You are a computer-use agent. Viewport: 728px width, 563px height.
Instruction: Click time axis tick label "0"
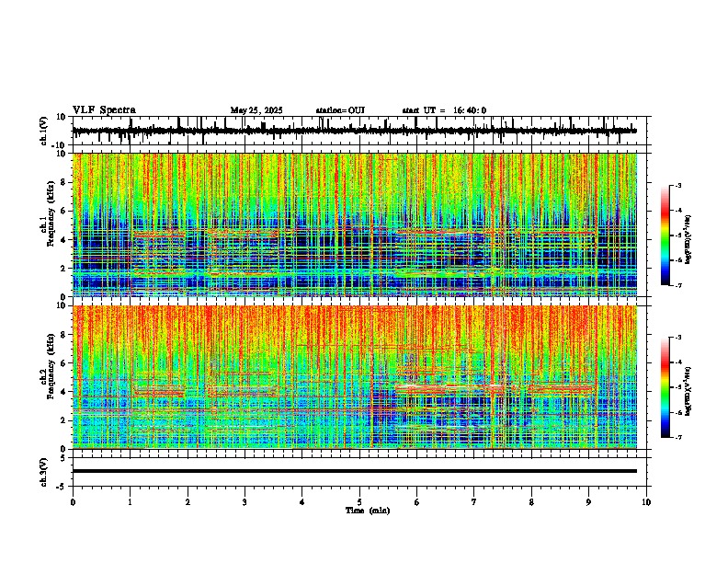tap(73, 502)
